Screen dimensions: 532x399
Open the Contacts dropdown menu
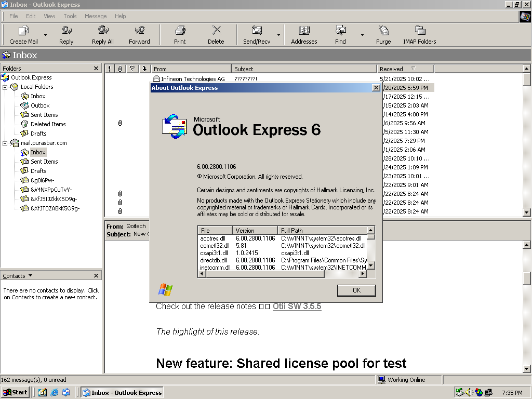coord(18,276)
